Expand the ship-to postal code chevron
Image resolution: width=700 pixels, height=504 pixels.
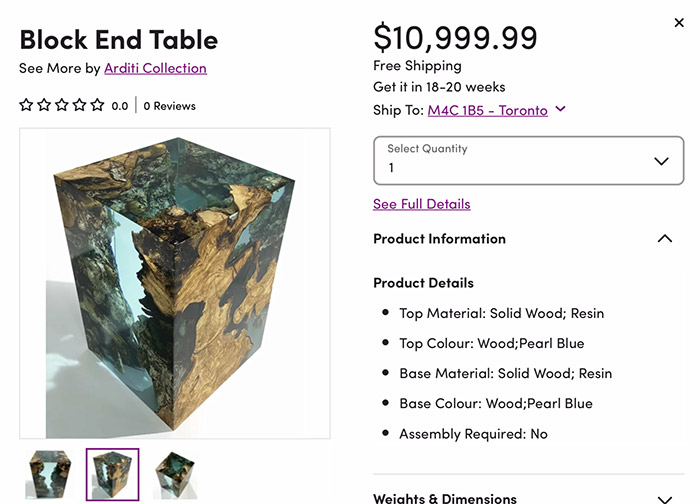tap(560, 109)
